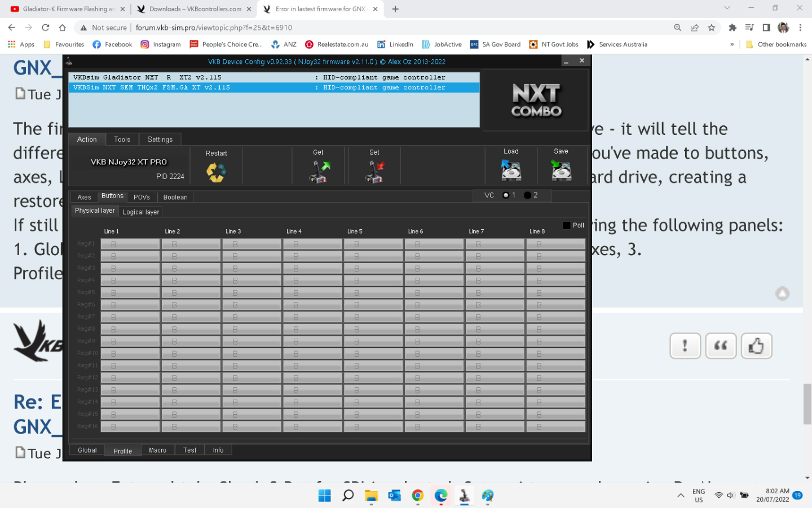Open the browser side panel
The image size is (812, 508).
pos(766,27)
